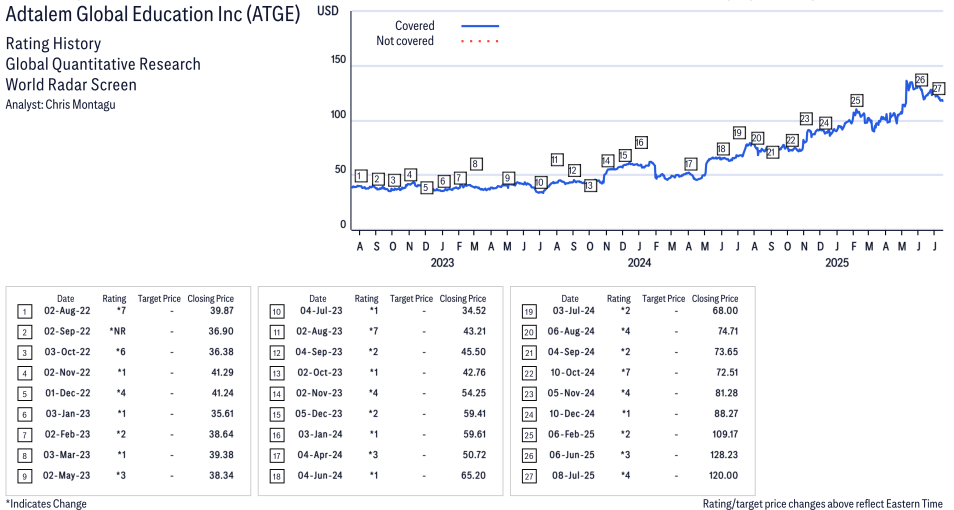The width and height of the screenshot is (954, 510).
Task: Click chart marker 16 in January 2024
Action: click(x=639, y=142)
